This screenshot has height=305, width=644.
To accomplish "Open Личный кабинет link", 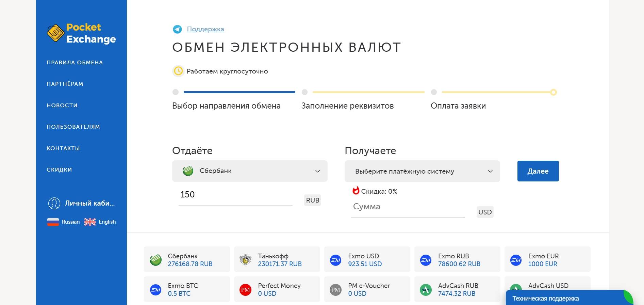I will click(90, 203).
